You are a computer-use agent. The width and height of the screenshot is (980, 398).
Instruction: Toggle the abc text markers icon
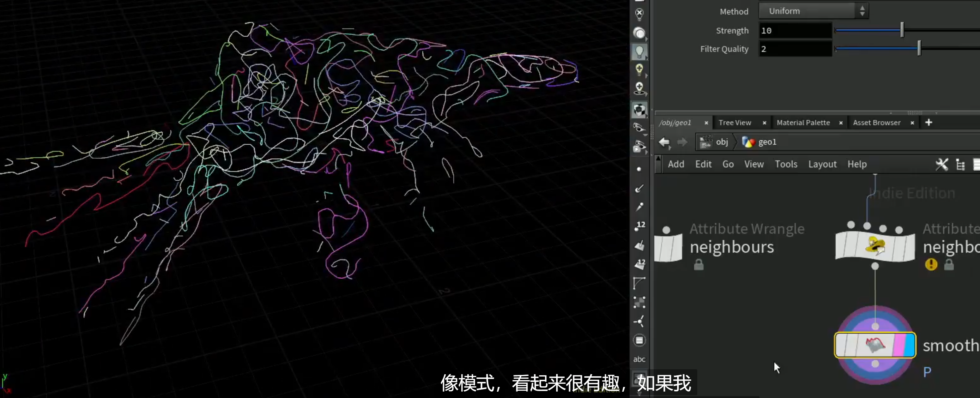tap(639, 359)
